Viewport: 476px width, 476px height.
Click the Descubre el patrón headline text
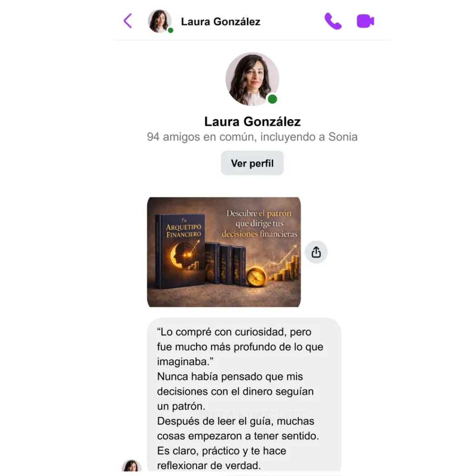pyautogui.click(x=260, y=224)
